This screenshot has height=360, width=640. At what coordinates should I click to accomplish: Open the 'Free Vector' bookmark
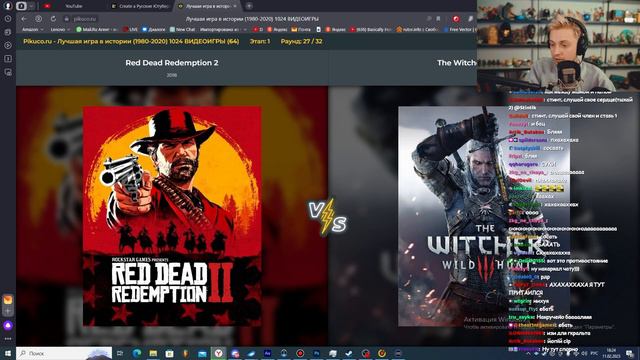coord(459,29)
